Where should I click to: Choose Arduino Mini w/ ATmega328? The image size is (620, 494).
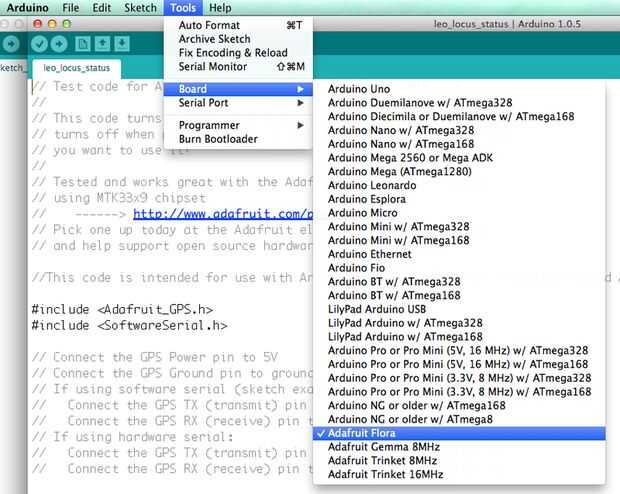(x=459, y=227)
